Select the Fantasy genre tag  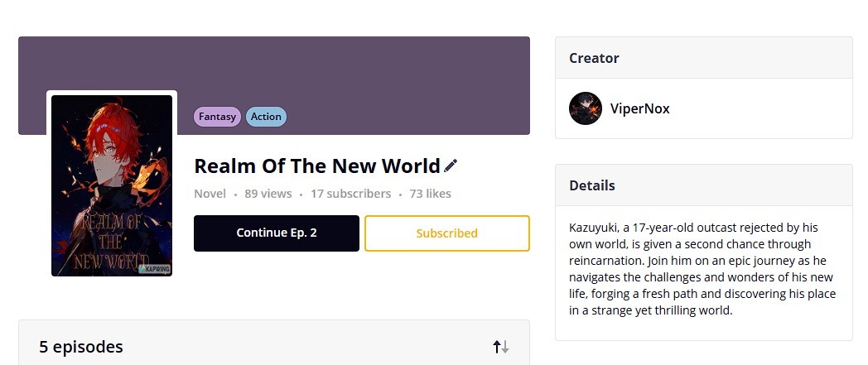217,117
